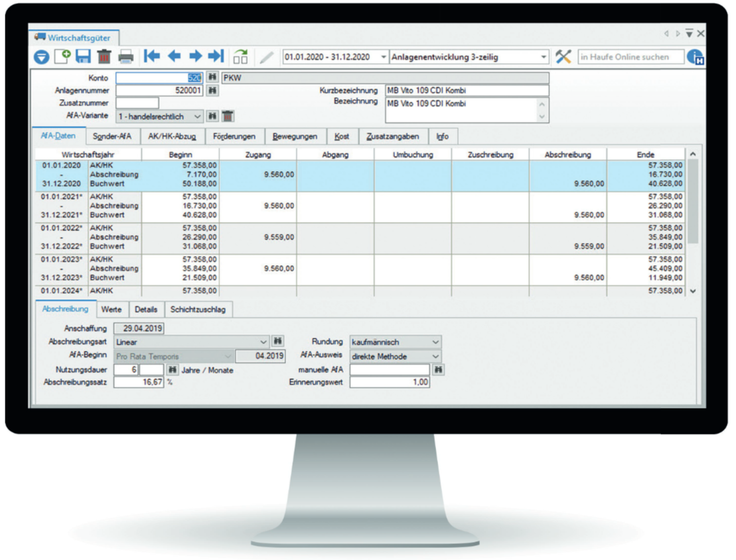The width and height of the screenshot is (736, 560).
Task: Click the Haufe Online search field
Action: pyautogui.click(x=630, y=57)
